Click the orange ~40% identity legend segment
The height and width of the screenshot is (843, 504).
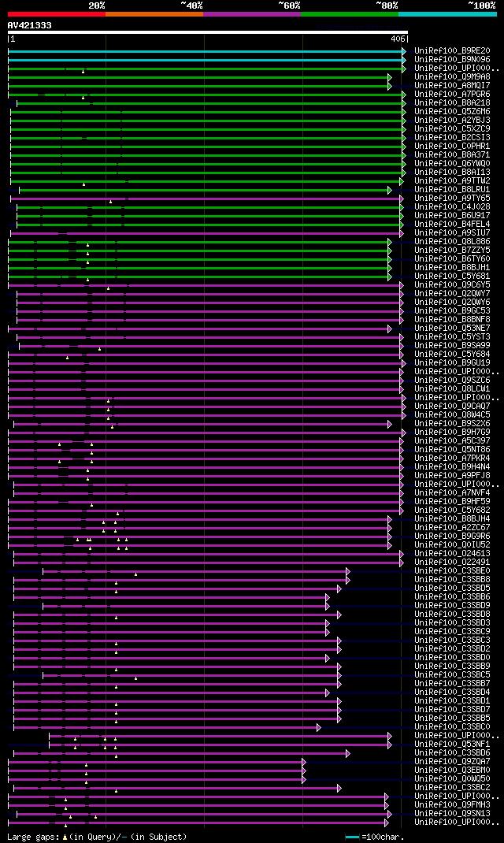pos(154,14)
